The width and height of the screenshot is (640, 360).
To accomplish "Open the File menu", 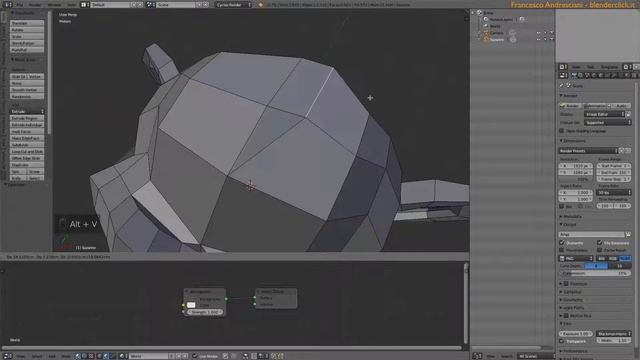I will pos(20,4).
